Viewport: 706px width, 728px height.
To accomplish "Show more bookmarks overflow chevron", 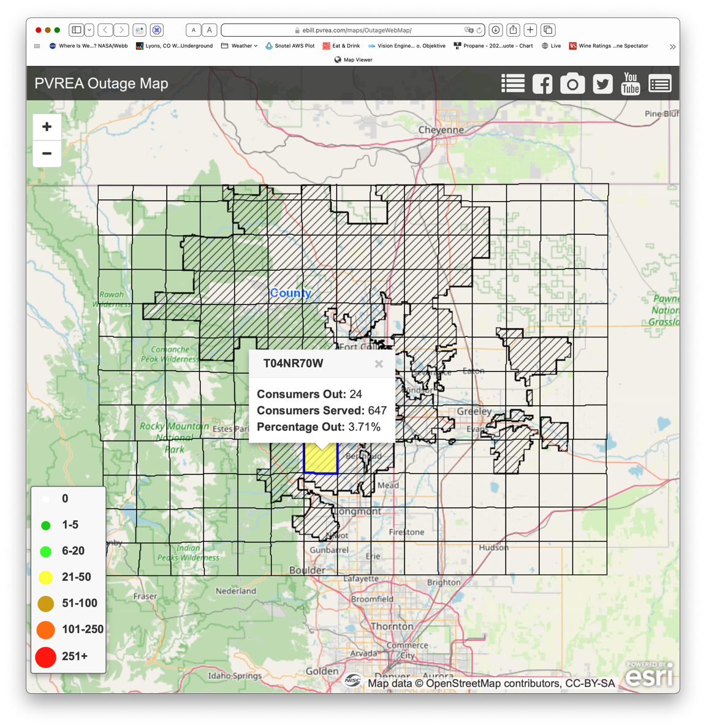I will click(x=672, y=47).
